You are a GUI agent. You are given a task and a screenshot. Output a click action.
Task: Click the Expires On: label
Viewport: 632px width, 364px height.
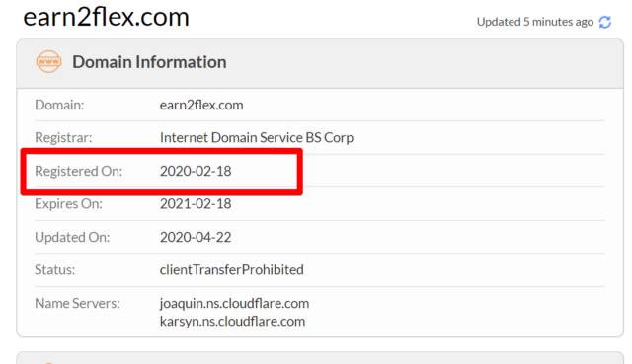(68, 204)
